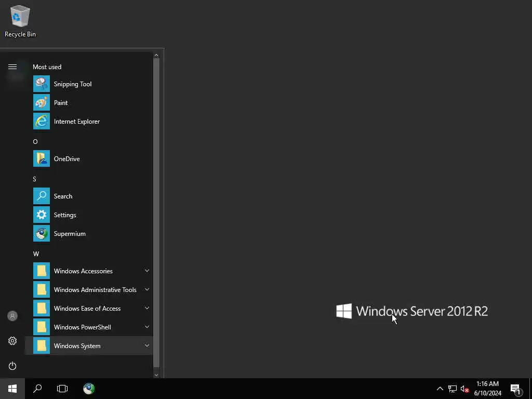Click the Windows Ease of Access folder icon
532x399 pixels.
(42, 308)
